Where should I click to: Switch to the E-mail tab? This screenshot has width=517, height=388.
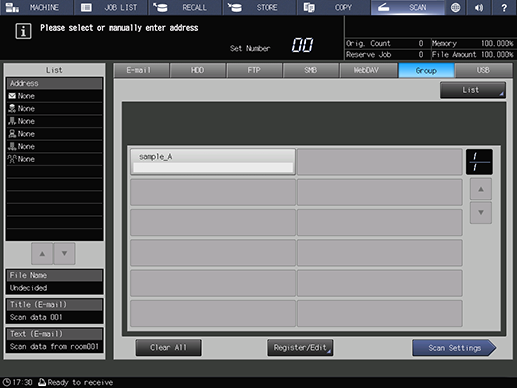coord(141,70)
